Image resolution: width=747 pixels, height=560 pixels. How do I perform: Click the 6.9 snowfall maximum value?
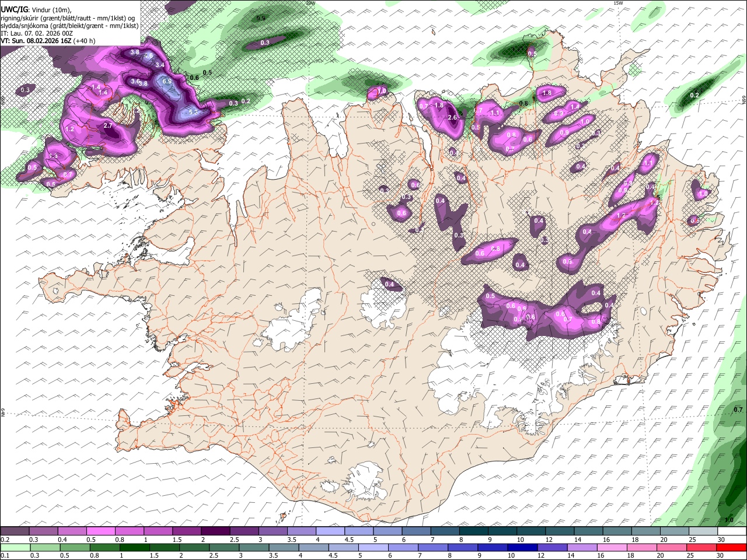167,81
